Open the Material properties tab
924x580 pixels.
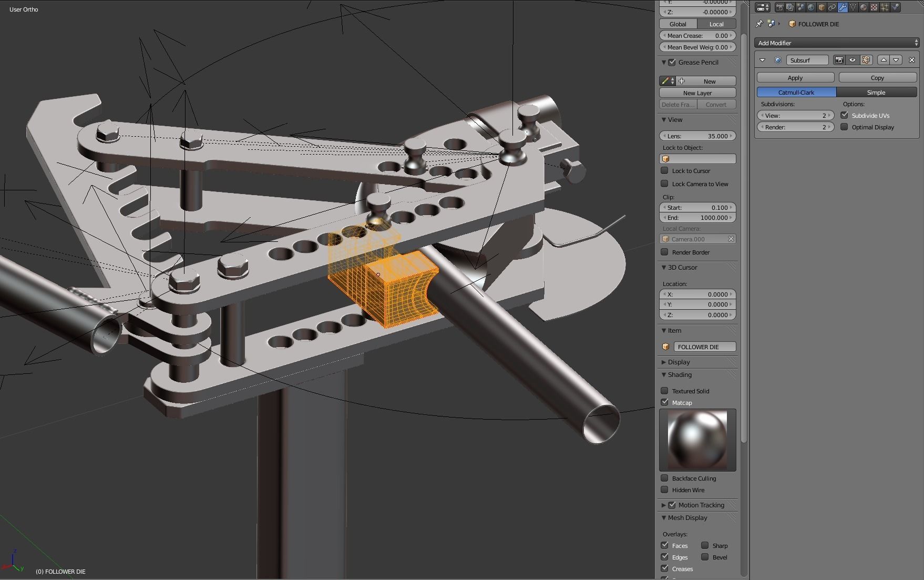(x=863, y=7)
